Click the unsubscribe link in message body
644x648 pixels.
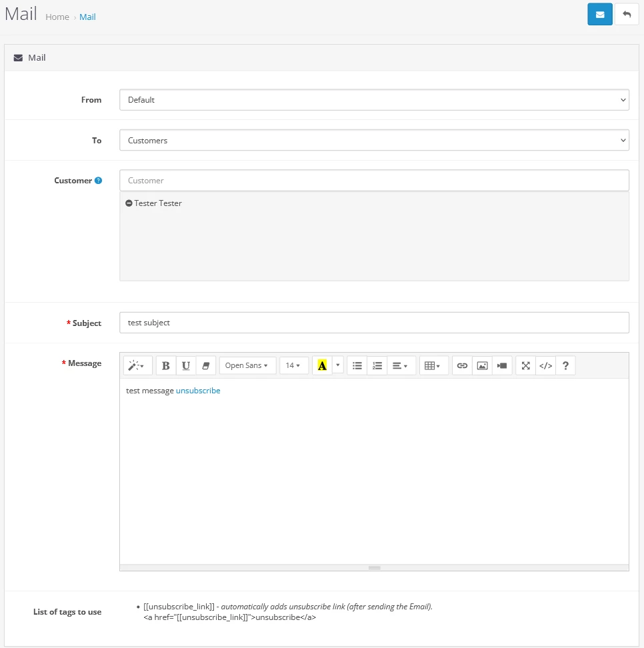coord(198,391)
